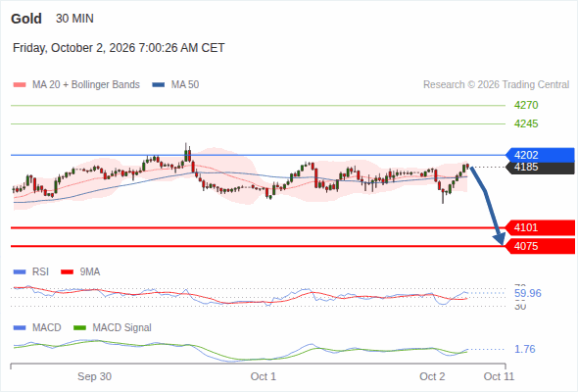The width and height of the screenshot is (578, 392).
Task: Click the RSI value 59.96
Action: click(528, 294)
